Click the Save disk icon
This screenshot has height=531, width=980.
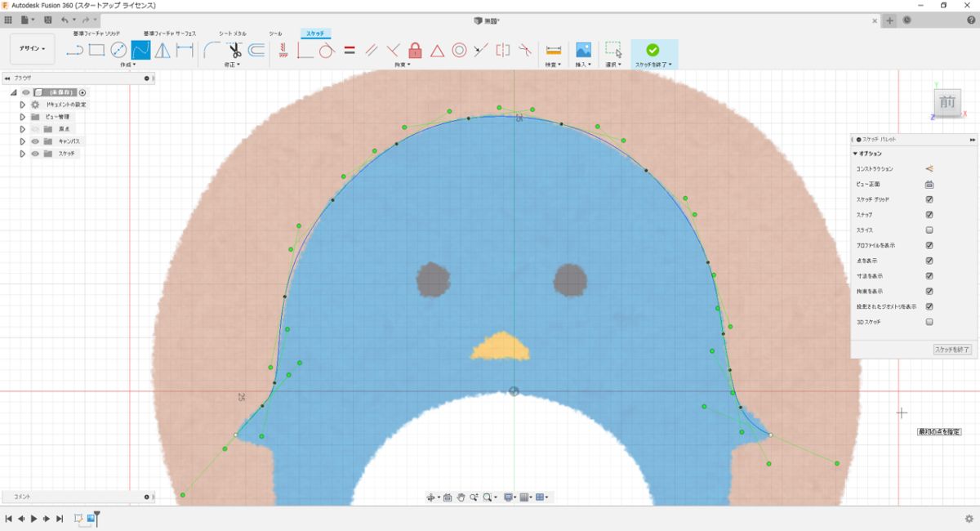48,20
